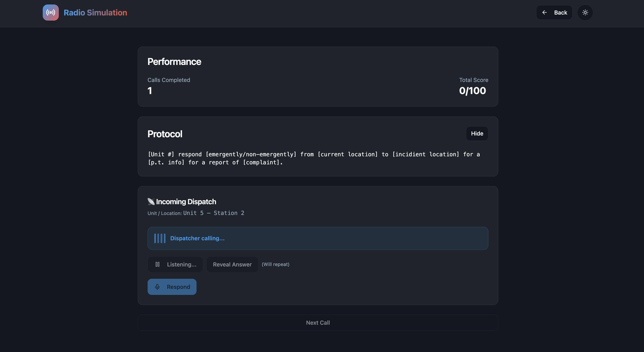Image resolution: width=644 pixels, height=352 pixels.
Task: Click the 0/100 Total Score value
Action: [472, 91]
